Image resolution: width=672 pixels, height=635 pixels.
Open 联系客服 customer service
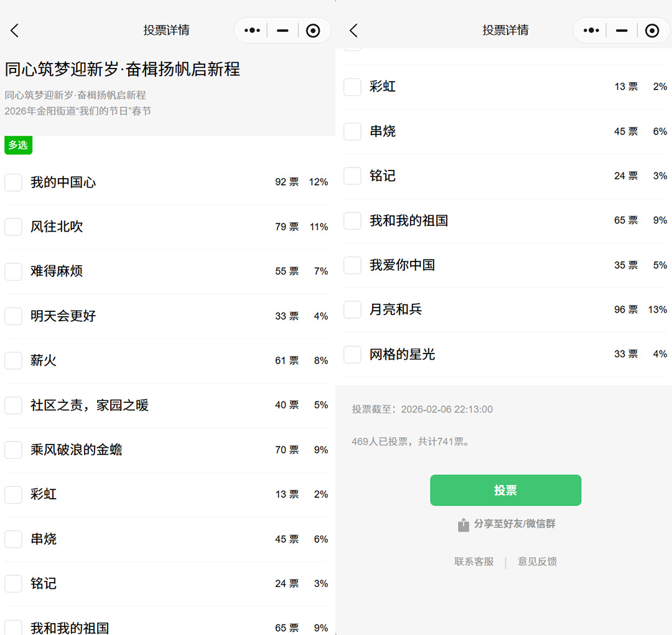coord(474,561)
